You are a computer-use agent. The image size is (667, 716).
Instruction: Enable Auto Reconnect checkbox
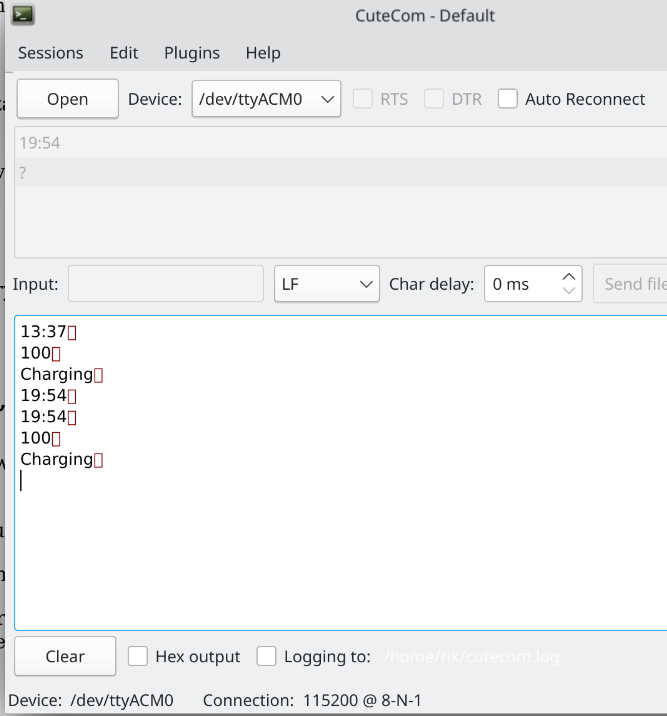point(508,99)
